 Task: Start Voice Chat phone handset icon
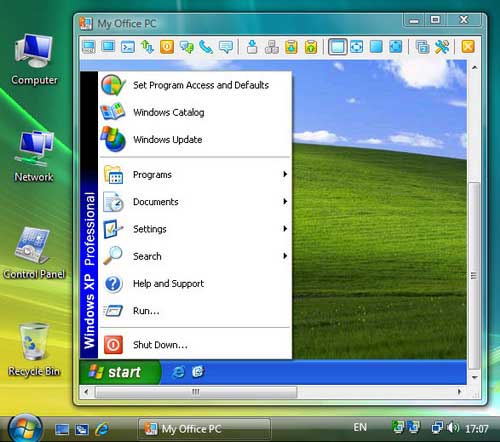(x=206, y=47)
